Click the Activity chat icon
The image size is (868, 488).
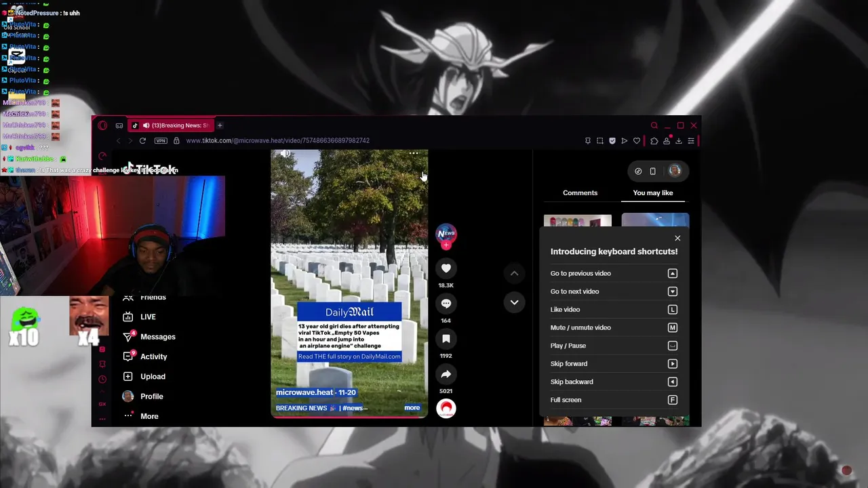[127, 357]
